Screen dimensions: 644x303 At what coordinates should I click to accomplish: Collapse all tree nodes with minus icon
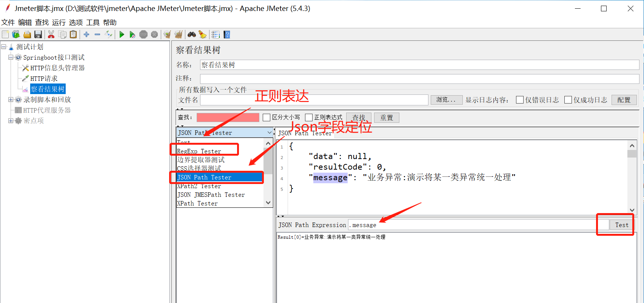click(x=97, y=35)
